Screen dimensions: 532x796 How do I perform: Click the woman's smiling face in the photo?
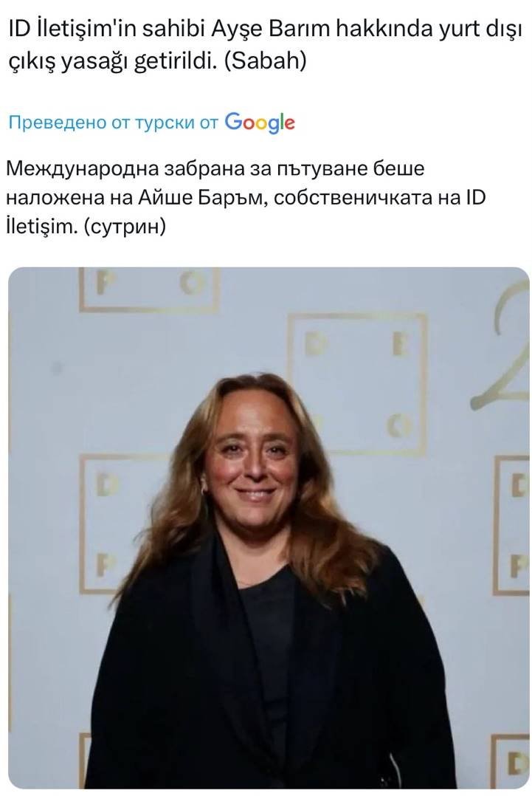pos(252,460)
